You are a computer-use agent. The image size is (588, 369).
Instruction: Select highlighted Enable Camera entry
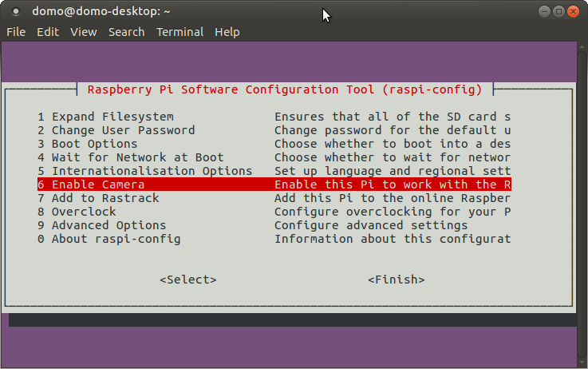click(x=91, y=184)
